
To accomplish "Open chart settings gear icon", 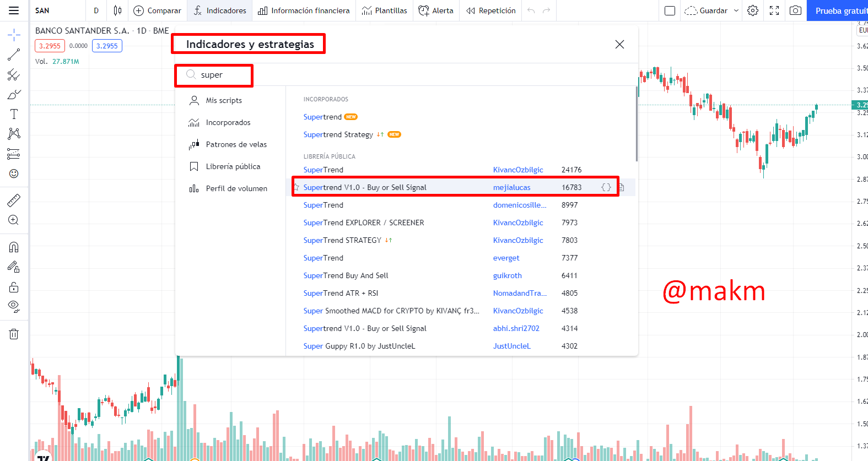I will pos(753,10).
